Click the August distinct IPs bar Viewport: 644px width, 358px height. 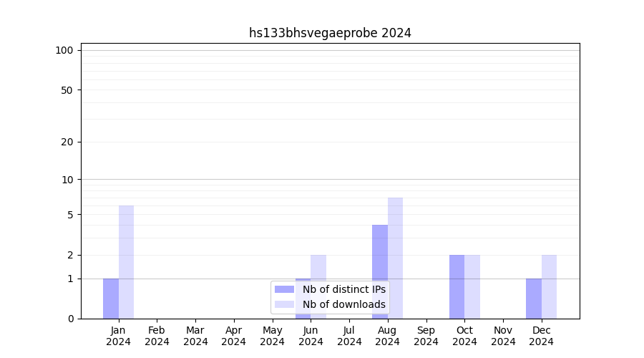tap(380, 271)
